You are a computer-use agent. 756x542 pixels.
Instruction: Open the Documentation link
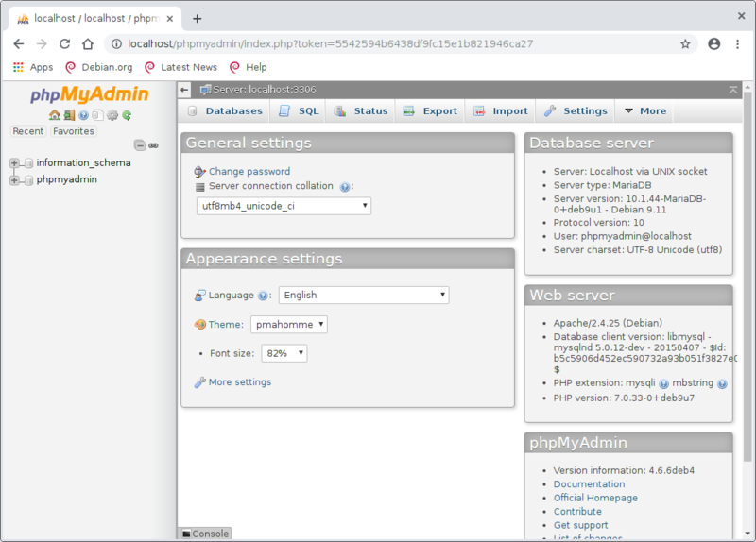coord(589,484)
